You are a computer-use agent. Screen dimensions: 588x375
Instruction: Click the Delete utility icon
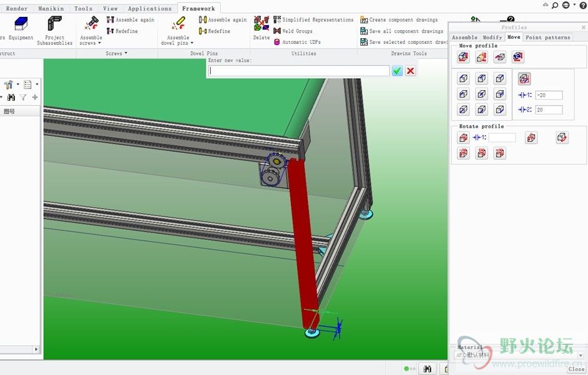[x=261, y=23]
